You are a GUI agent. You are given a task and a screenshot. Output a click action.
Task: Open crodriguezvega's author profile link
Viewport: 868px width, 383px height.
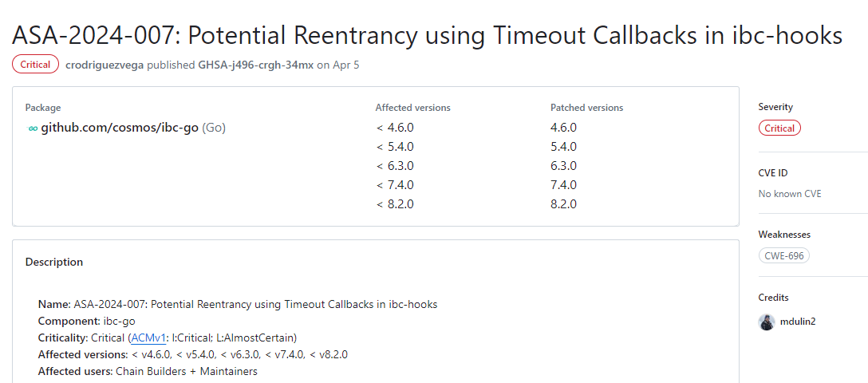point(105,65)
